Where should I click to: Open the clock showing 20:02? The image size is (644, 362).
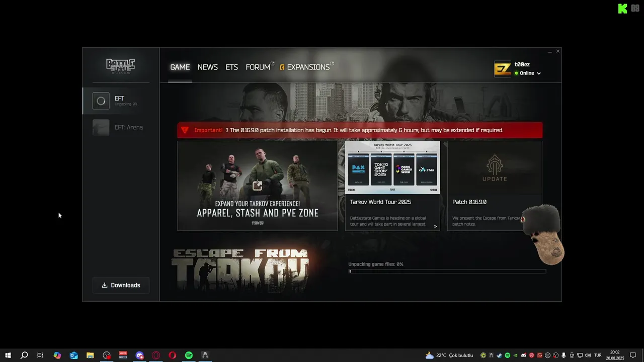pyautogui.click(x=615, y=355)
